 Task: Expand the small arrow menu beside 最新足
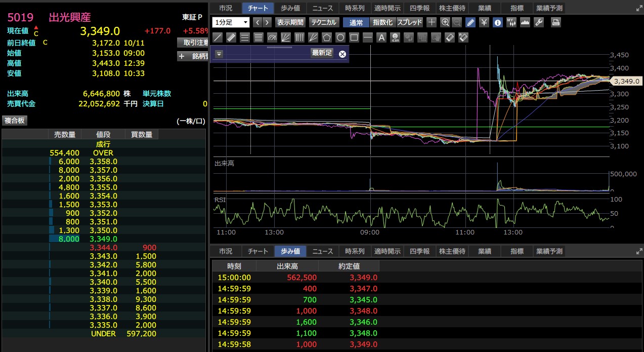[219, 54]
